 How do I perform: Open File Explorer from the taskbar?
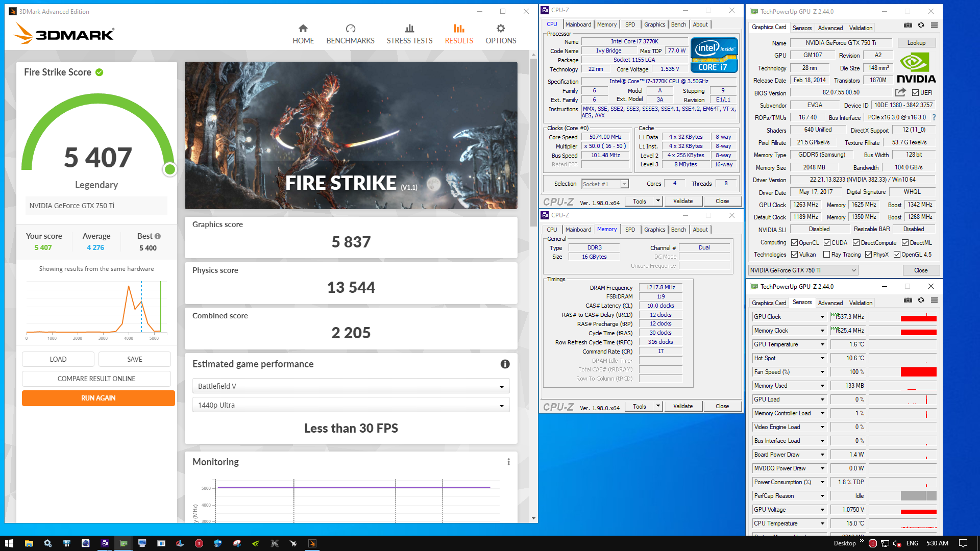[29, 543]
